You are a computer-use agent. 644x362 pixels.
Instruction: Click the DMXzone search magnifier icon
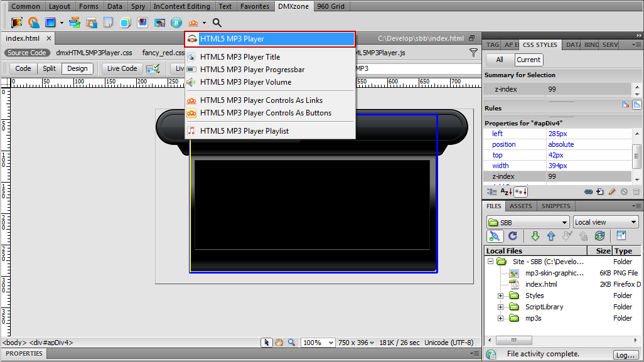(x=217, y=23)
